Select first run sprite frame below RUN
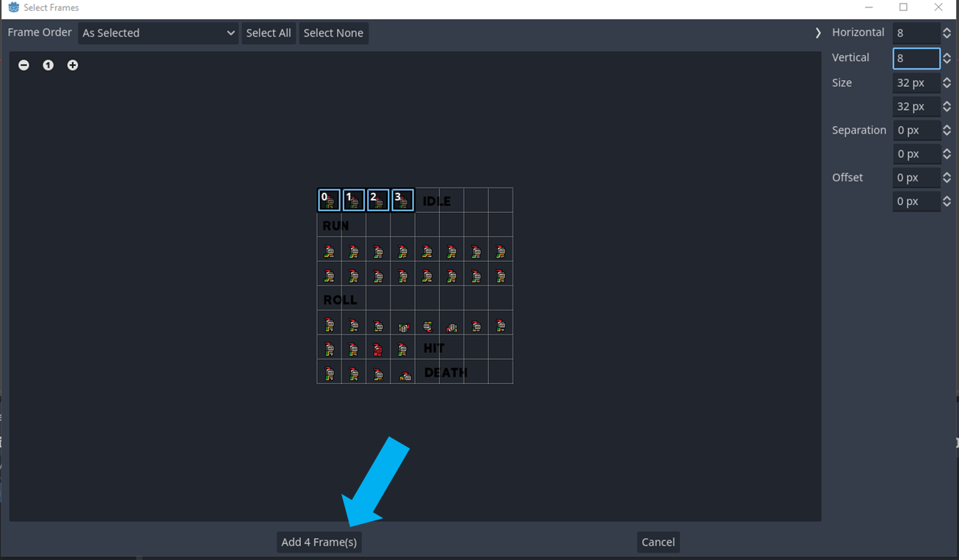959x560 pixels. tap(329, 250)
